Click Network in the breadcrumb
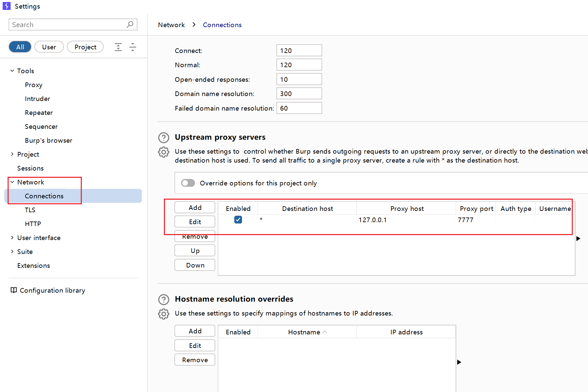The height and width of the screenshot is (392, 588). 171,25
